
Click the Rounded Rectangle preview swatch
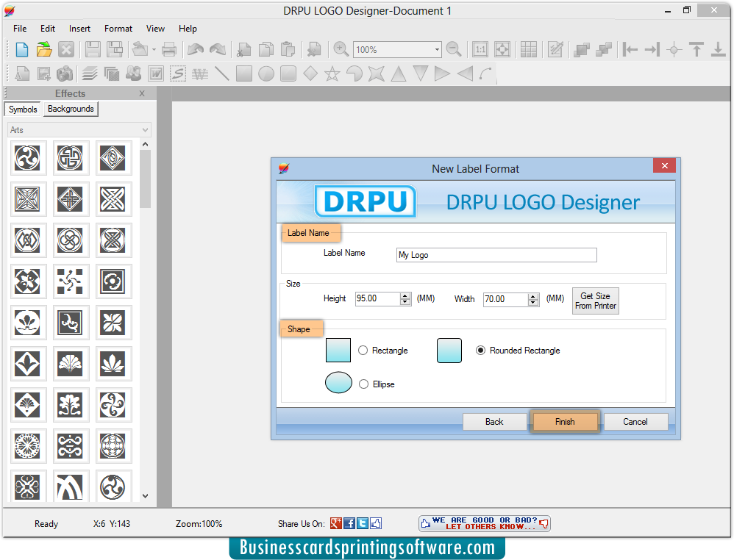click(449, 351)
